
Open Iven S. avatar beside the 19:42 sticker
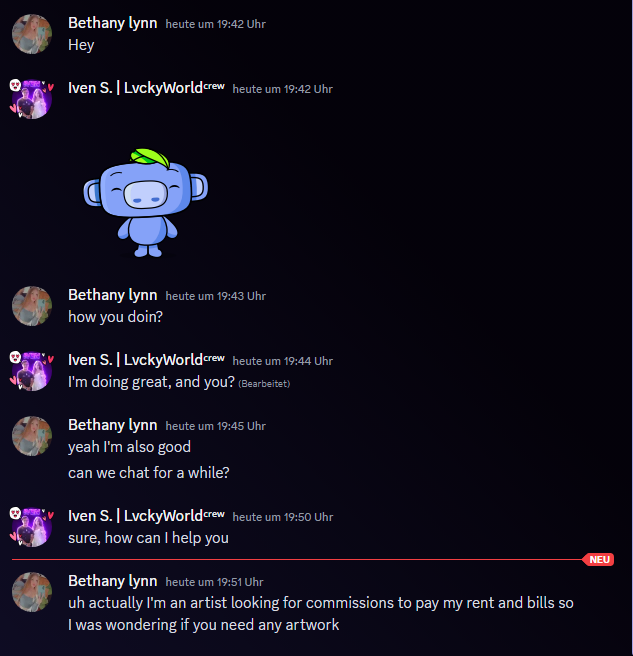(32, 99)
